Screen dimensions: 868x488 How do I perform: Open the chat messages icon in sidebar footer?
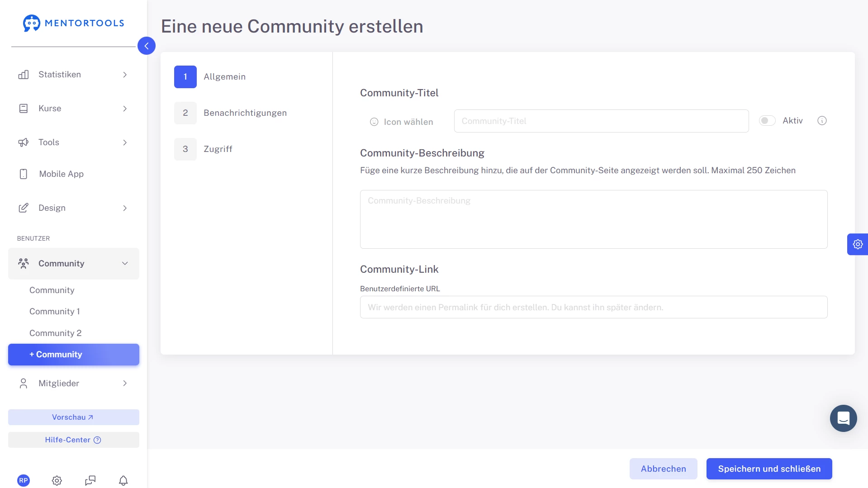pos(90,480)
